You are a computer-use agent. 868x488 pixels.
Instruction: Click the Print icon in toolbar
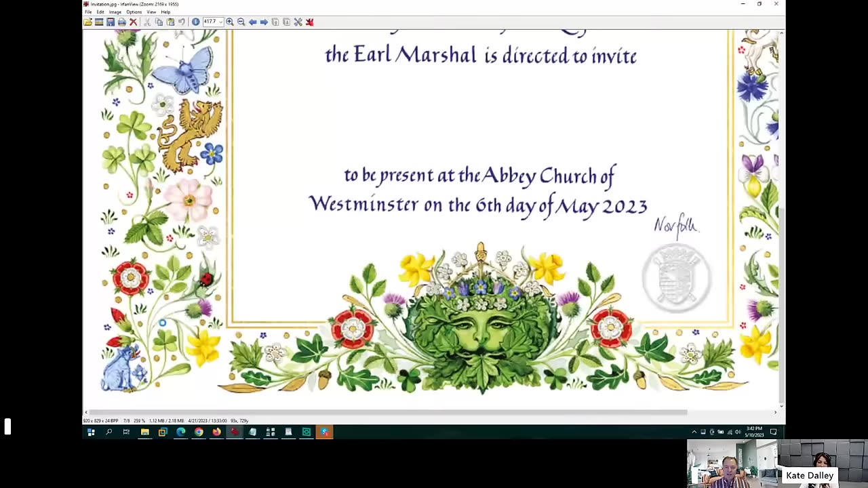click(x=122, y=22)
